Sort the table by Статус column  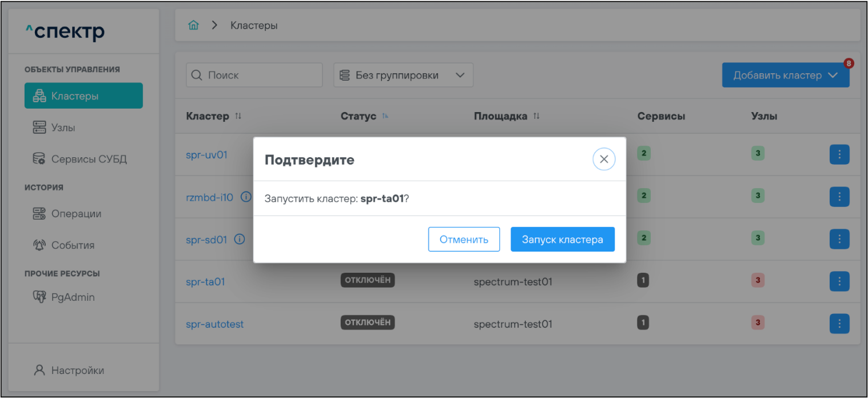(386, 117)
